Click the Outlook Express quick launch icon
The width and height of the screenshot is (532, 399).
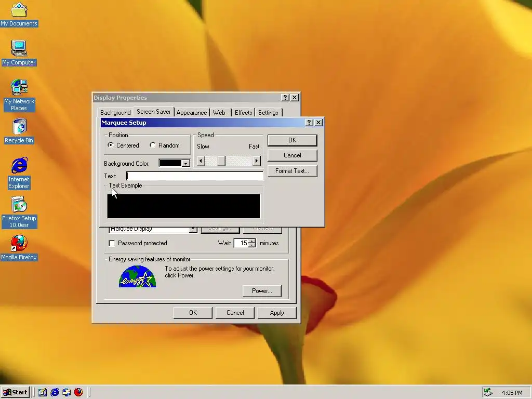[x=66, y=392]
